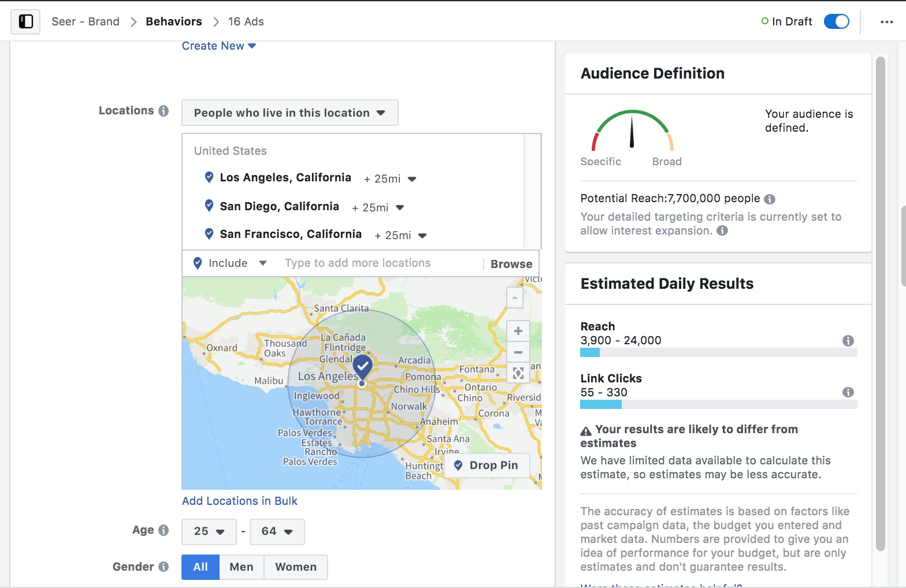This screenshot has height=588, width=906.
Task: Click the map fit-to-locations icon
Action: tap(518, 373)
